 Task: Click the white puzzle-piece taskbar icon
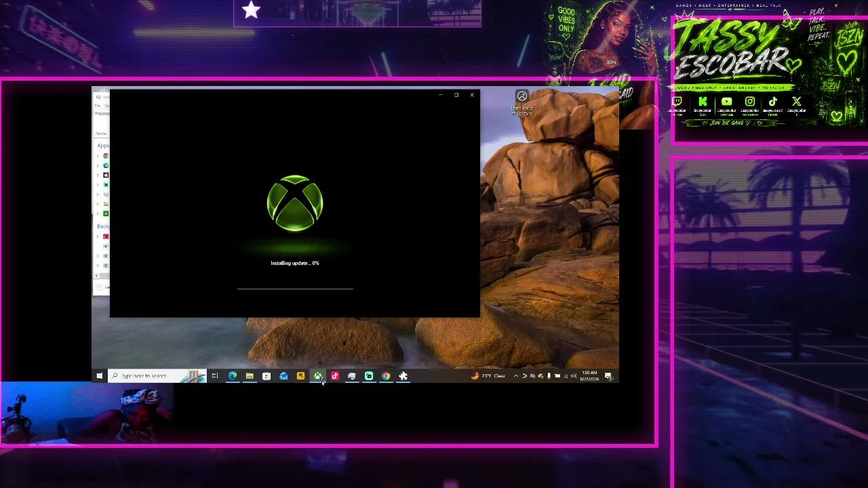[x=403, y=376]
